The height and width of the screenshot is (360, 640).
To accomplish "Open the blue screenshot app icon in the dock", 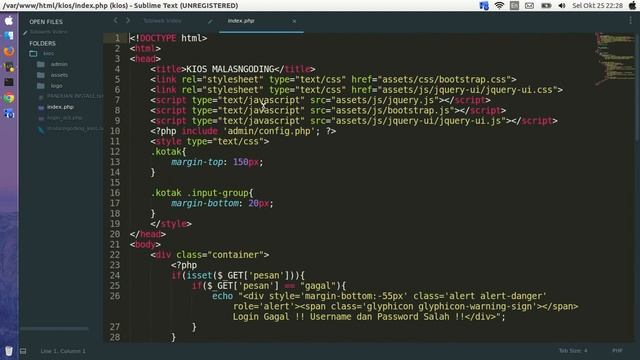I will (x=9, y=114).
